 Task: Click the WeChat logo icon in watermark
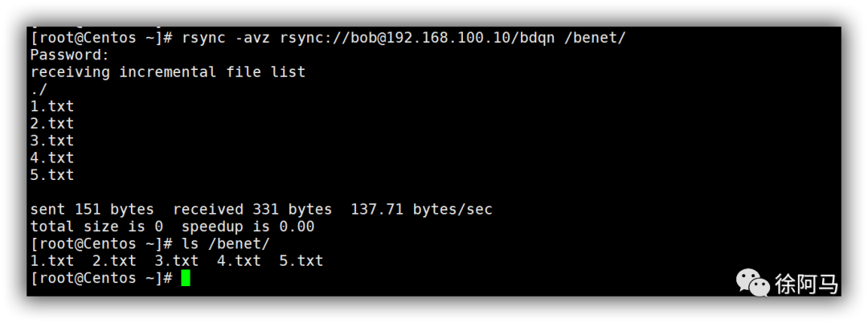(752, 284)
